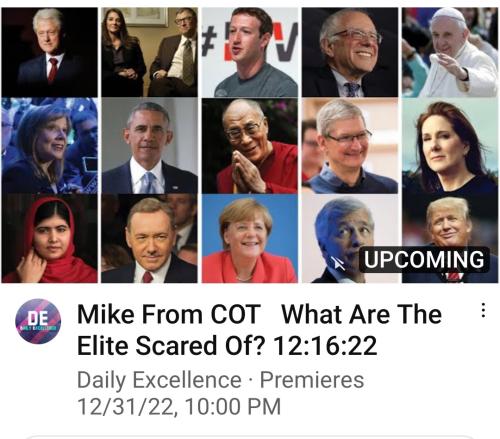Select the tile of woman amid blue crowd

click(50, 145)
